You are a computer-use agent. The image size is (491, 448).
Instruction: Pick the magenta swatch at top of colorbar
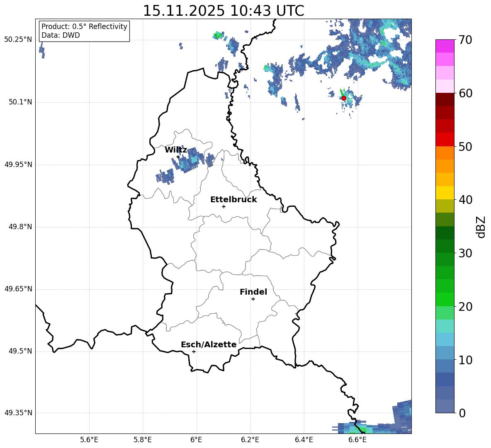tap(445, 46)
